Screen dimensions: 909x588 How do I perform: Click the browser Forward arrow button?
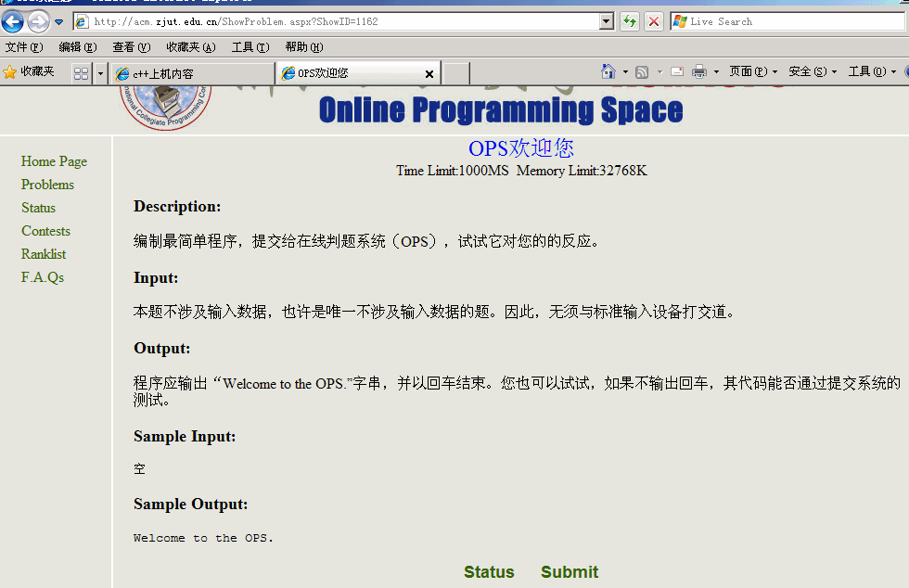coord(38,21)
